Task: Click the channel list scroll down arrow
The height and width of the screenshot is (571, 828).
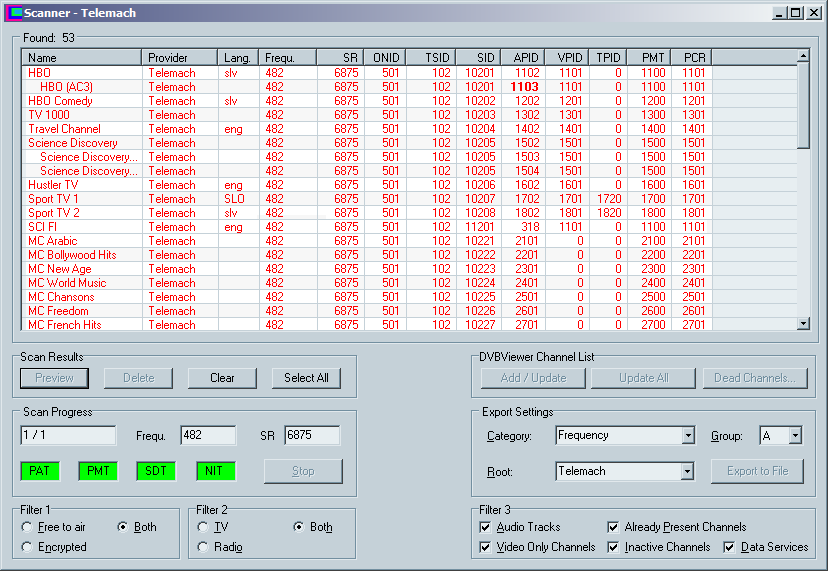Action: point(803,324)
